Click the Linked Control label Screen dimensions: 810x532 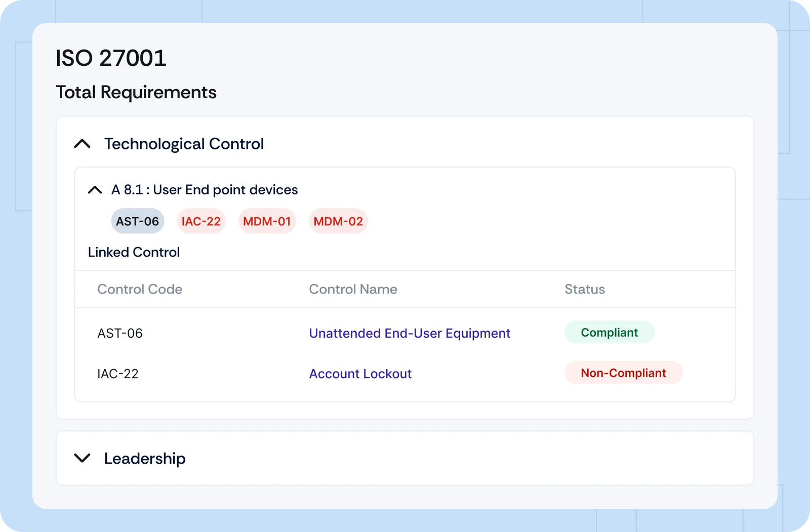[x=134, y=252]
